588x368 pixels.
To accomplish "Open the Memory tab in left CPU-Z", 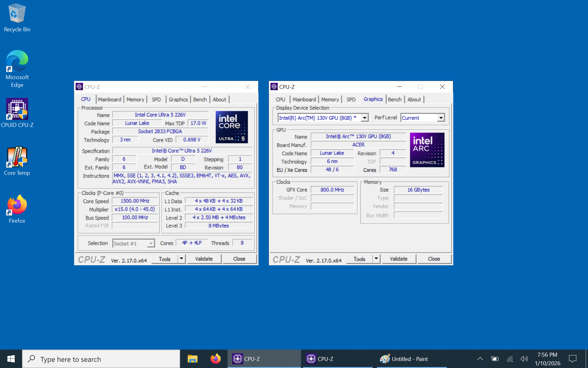I will coord(135,99).
